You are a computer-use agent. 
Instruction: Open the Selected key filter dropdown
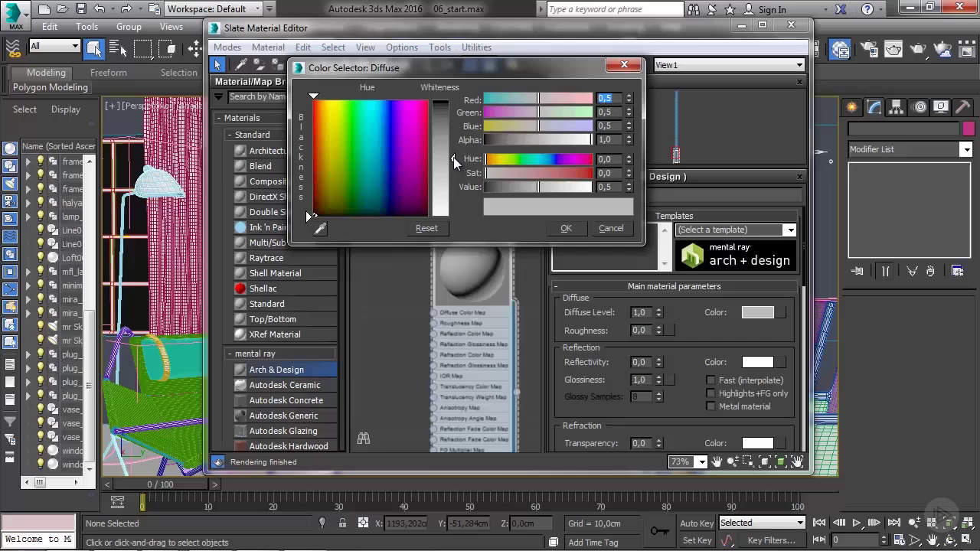(x=762, y=523)
